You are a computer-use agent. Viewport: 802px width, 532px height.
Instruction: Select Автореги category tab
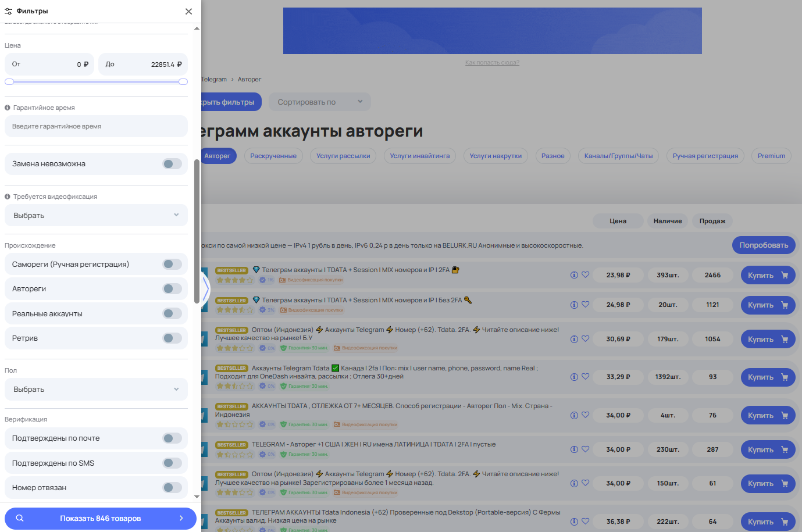218,156
